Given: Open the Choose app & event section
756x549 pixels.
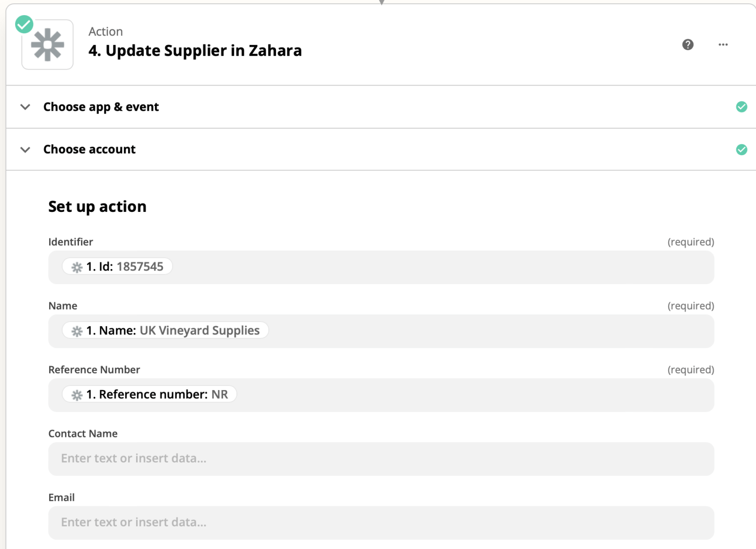Looking at the screenshot, I should pyautogui.click(x=381, y=107).
